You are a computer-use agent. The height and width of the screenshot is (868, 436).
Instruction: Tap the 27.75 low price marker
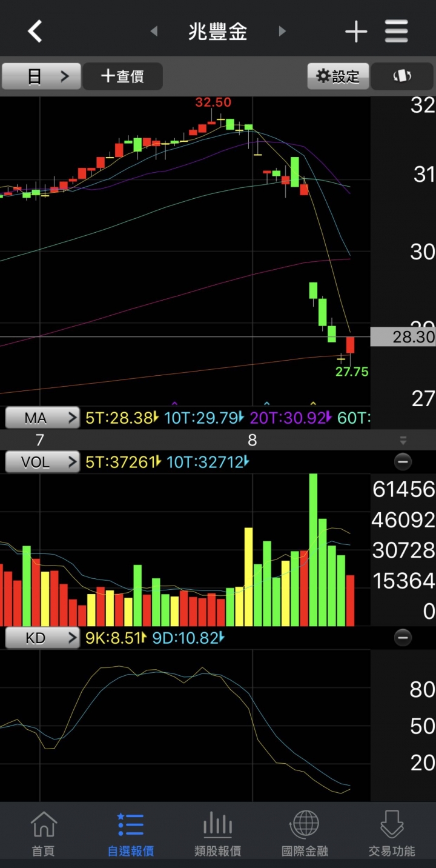[x=352, y=372]
